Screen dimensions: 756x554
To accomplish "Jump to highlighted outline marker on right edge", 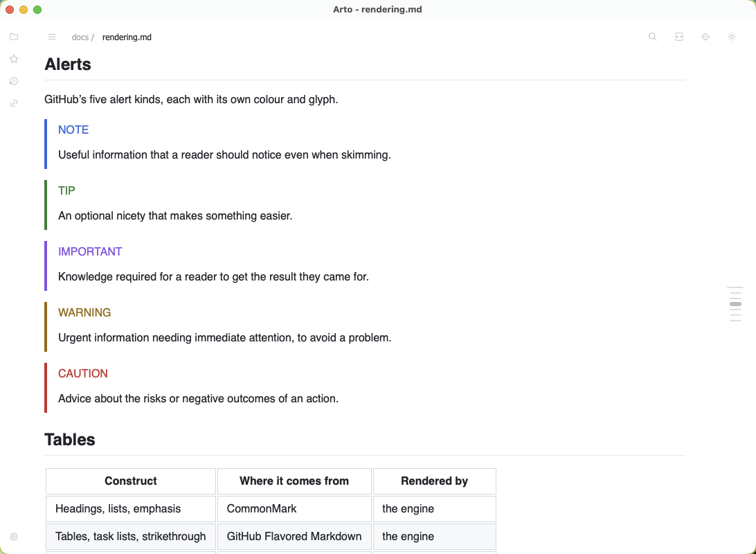I will 735,304.
